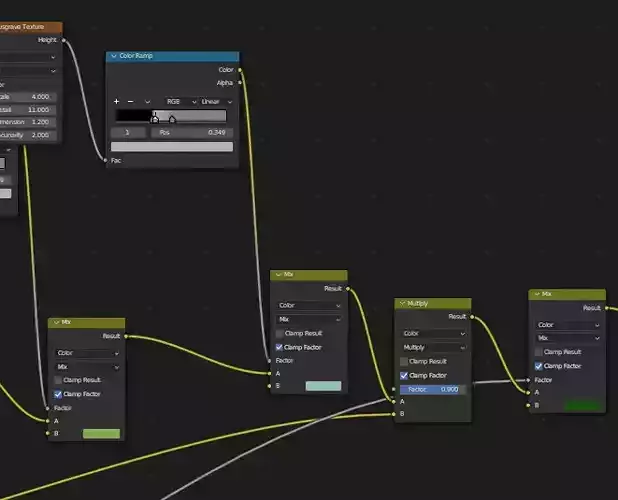The height and width of the screenshot is (500, 618).
Task: Click Result socket of teal-swatch Mix node
Action: coord(348,289)
